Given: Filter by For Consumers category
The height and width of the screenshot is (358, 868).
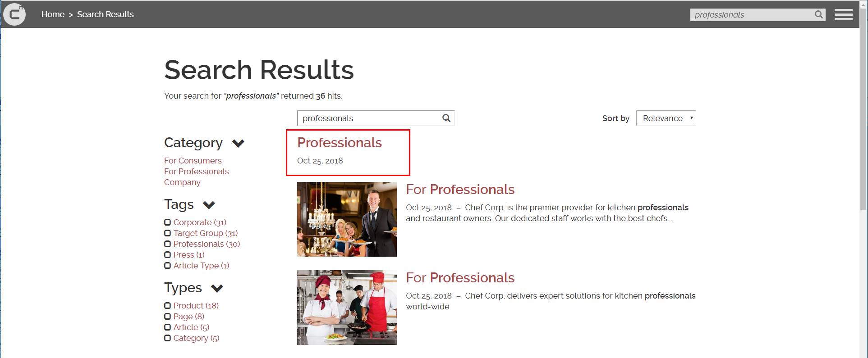Looking at the screenshot, I should coord(193,161).
